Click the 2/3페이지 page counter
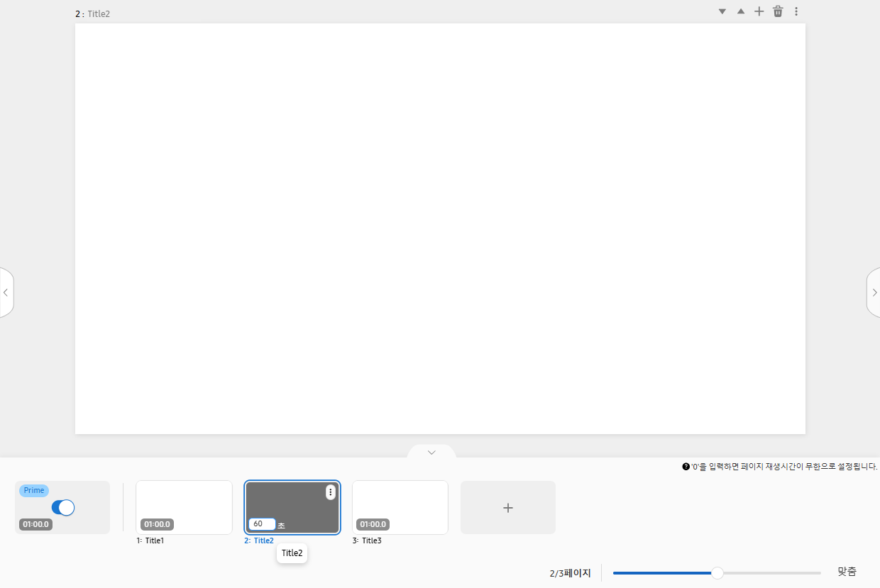The image size is (880, 588). [x=570, y=573]
